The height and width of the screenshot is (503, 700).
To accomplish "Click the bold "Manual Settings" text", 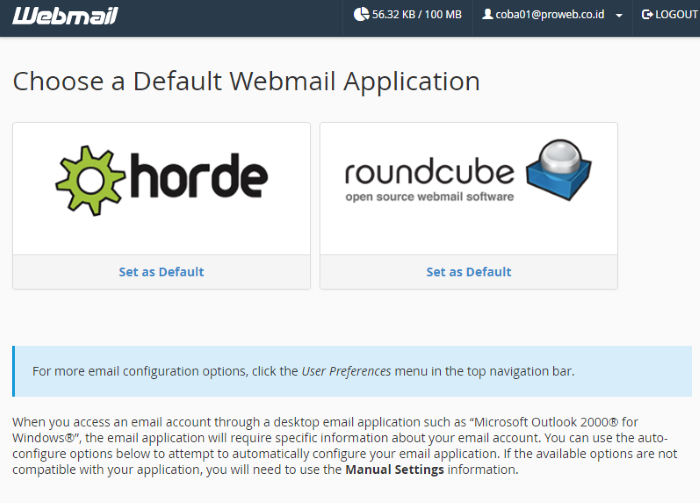I will click(x=395, y=470).
